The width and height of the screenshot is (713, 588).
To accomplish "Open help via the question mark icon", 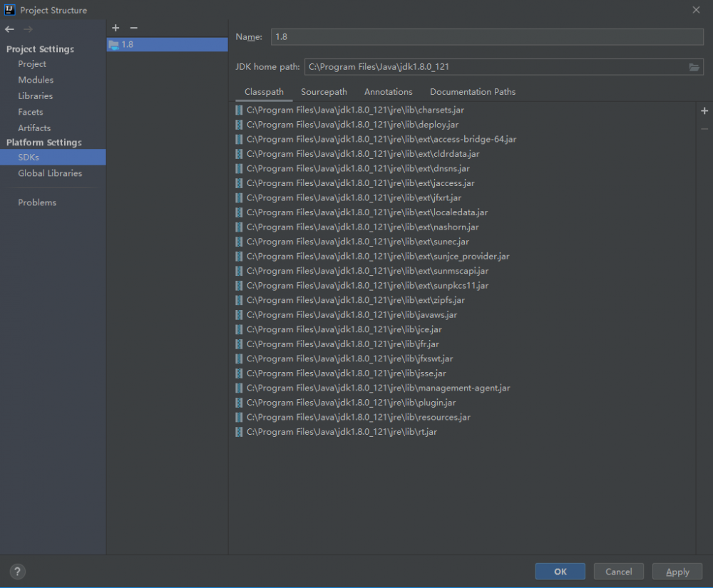I will (17, 571).
